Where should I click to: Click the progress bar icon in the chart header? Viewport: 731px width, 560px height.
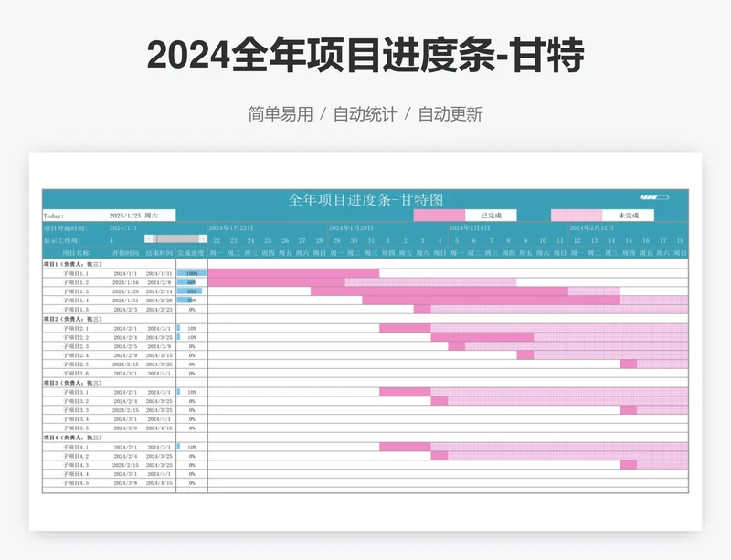click(654, 197)
